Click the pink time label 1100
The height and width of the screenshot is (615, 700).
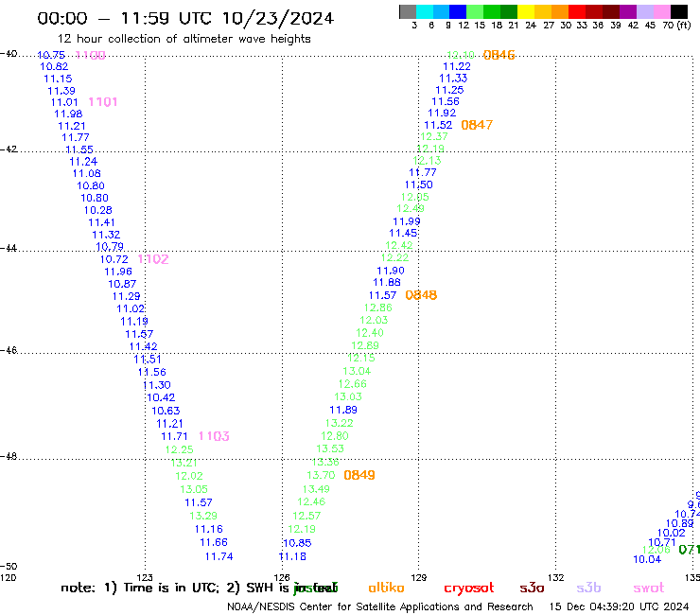coord(90,55)
